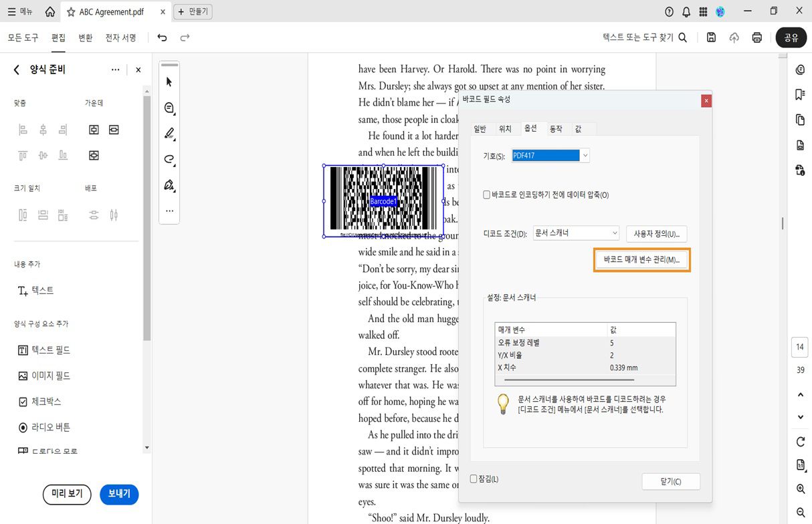The height and width of the screenshot is (524, 812).
Task: Open the more options ellipsis in 양식 준비 panel
Action: pyautogui.click(x=116, y=70)
